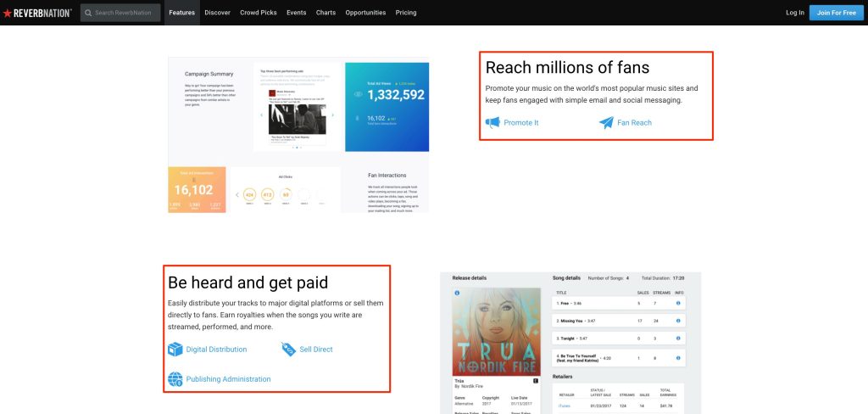Open the Promote It link
The width and height of the screenshot is (868, 414).
521,122
